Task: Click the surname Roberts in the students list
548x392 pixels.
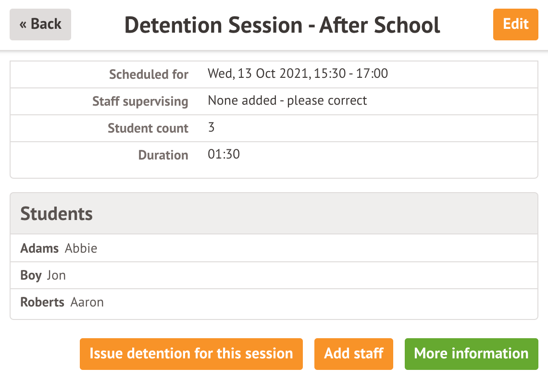Action: click(x=42, y=302)
